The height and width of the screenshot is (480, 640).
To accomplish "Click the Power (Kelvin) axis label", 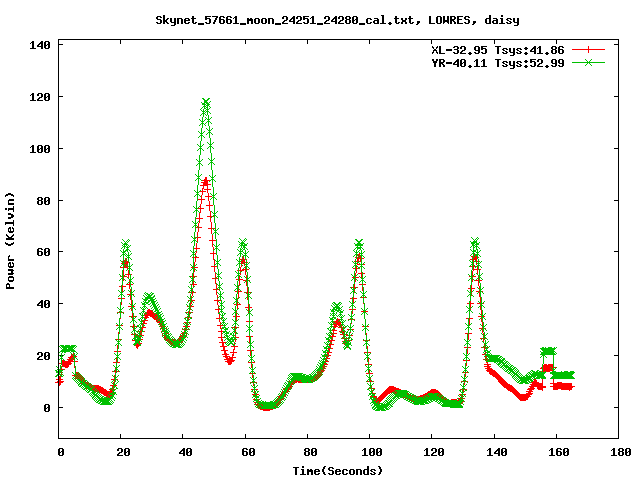I will pyautogui.click(x=10, y=241).
